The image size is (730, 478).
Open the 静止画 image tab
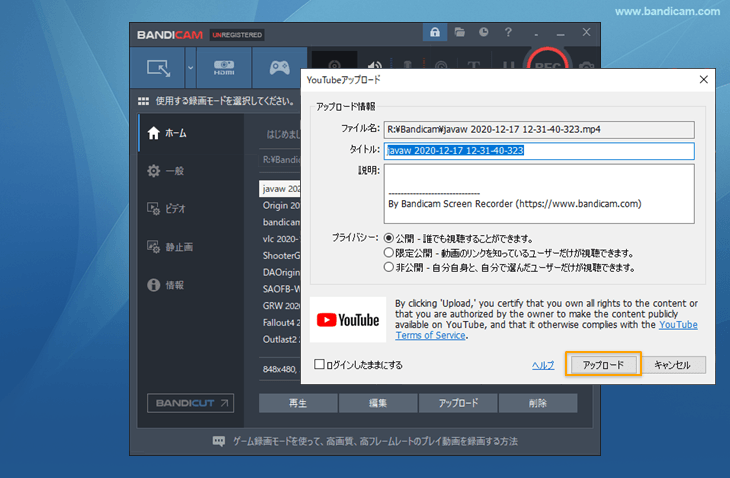(191, 247)
